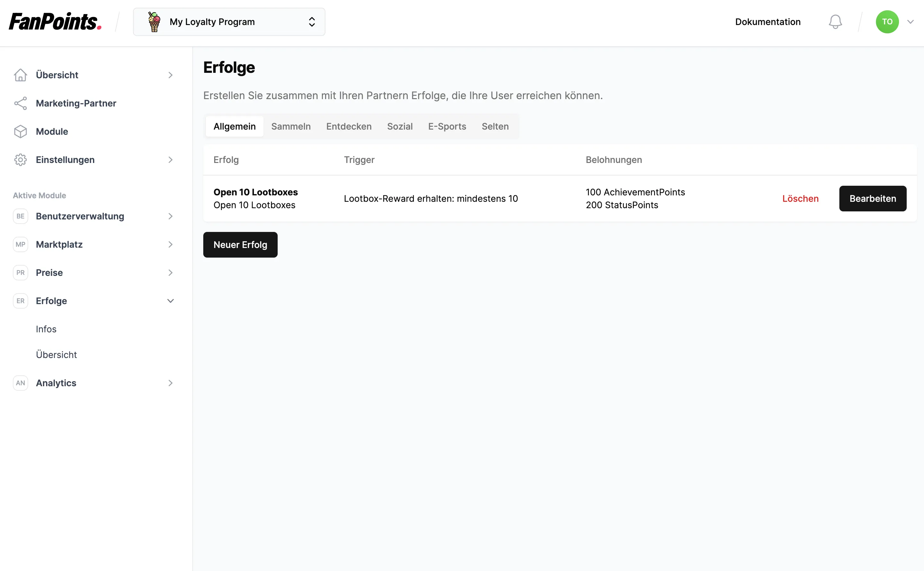Screen dimensions: 924x571
Task: Click Löschen for Open 10 Lootboxes
Action: pyautogui.click(x=801, y=198)
